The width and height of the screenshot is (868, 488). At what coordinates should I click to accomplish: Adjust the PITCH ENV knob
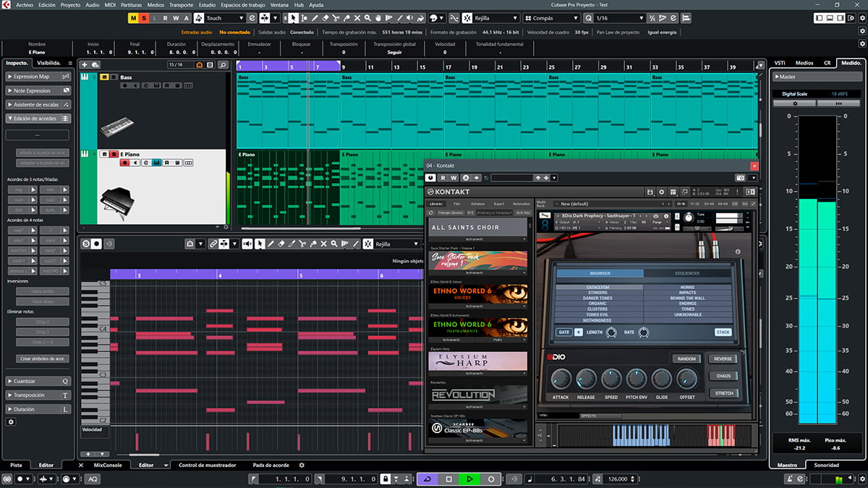(637, 379)
